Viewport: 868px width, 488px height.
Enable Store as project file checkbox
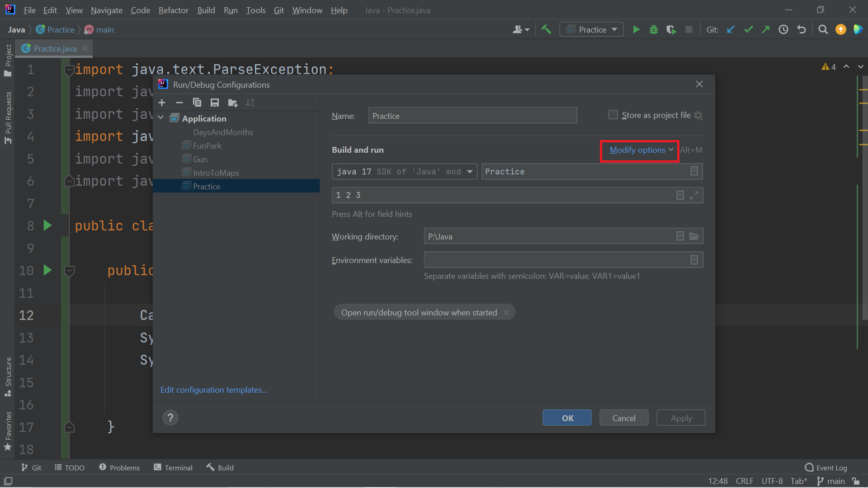[x=613, y=115]
